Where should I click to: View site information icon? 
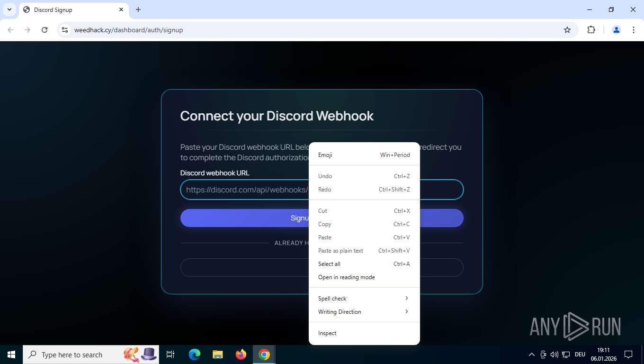(65, 30)
